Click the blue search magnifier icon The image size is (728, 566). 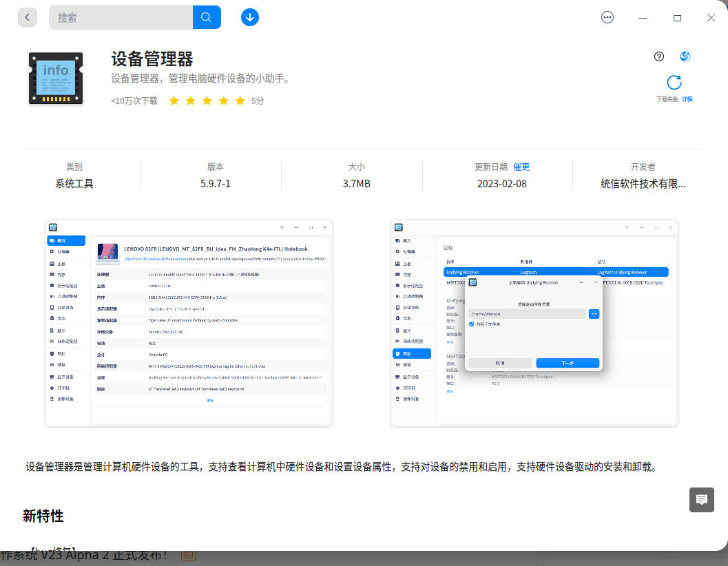pyautogui.click(x=206, y=17)
